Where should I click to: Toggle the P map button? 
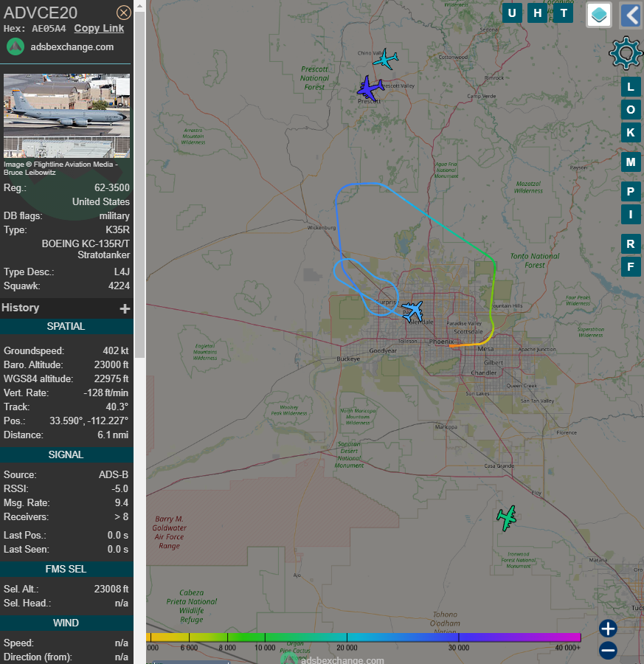(x=631, y=191)
